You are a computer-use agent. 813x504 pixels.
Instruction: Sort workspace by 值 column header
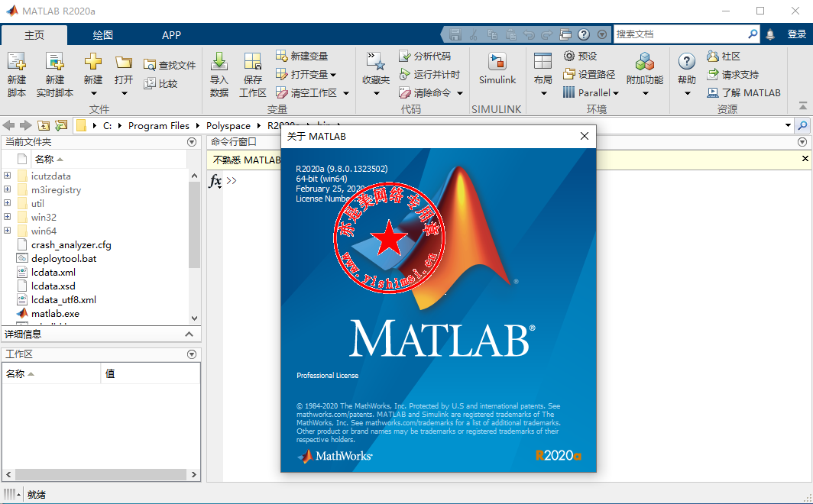coord(150,373)
